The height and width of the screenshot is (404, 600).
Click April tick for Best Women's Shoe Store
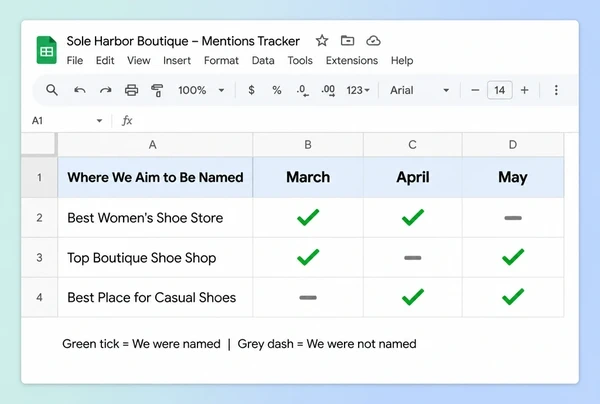pos(412,218)
